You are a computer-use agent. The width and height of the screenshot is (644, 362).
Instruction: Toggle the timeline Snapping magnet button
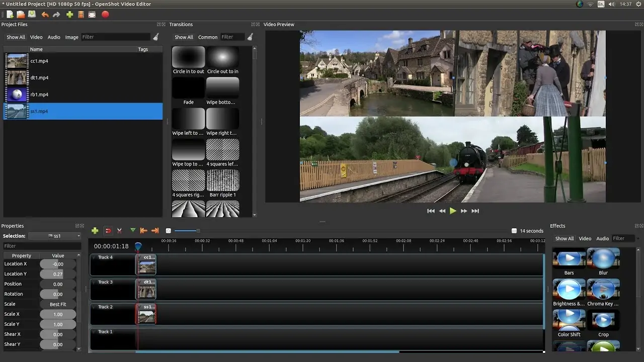coord(108,231)
